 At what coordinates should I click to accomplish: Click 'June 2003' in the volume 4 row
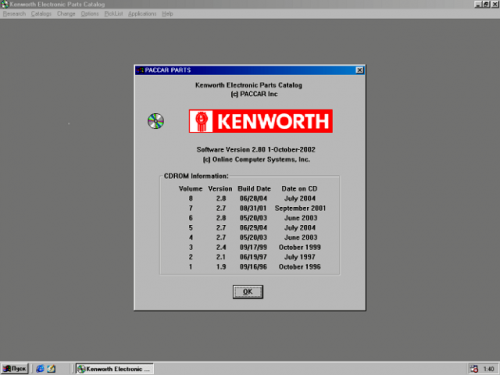(x=301, y=237)
